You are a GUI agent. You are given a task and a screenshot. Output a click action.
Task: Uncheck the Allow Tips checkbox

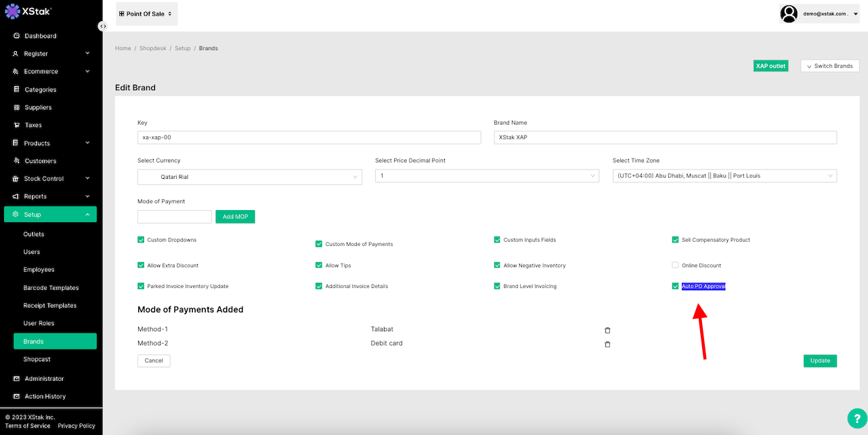click(x=319, y=265)
